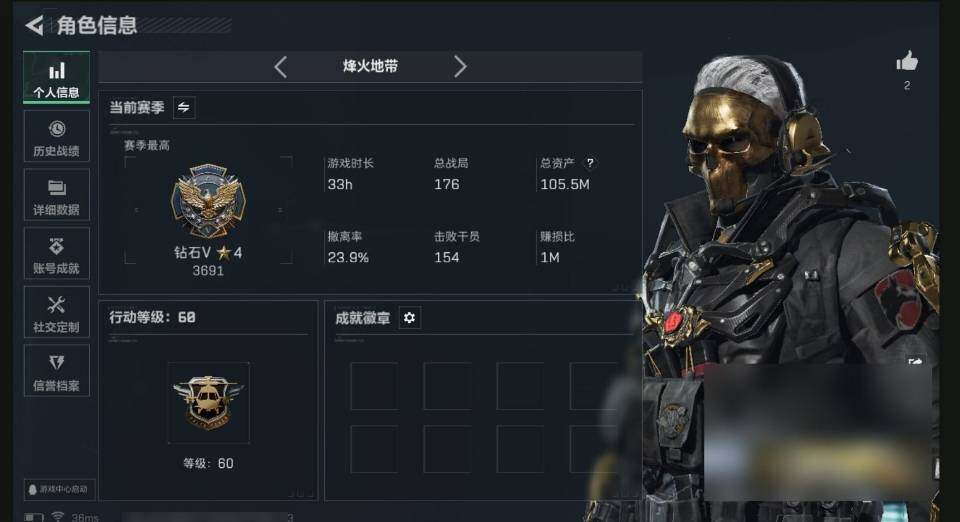The image size is (960, 522).
Task: Click the 总资产 question mark help icon
Action: (590, 163)
